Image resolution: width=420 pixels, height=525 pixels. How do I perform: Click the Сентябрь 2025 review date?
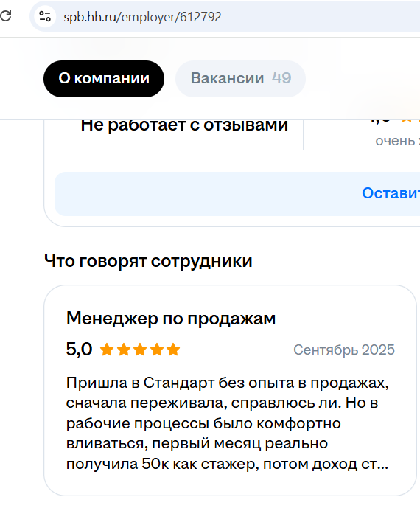pyautogui.click(x=344, y=350)
